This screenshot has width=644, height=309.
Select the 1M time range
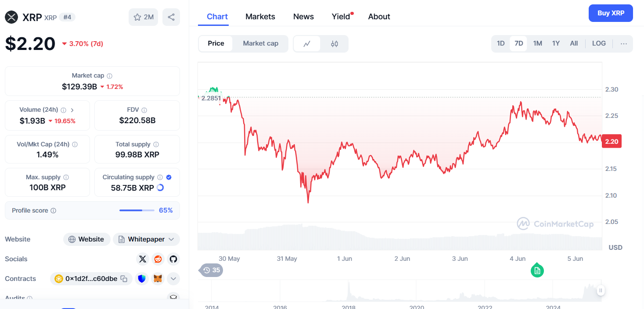537,43
